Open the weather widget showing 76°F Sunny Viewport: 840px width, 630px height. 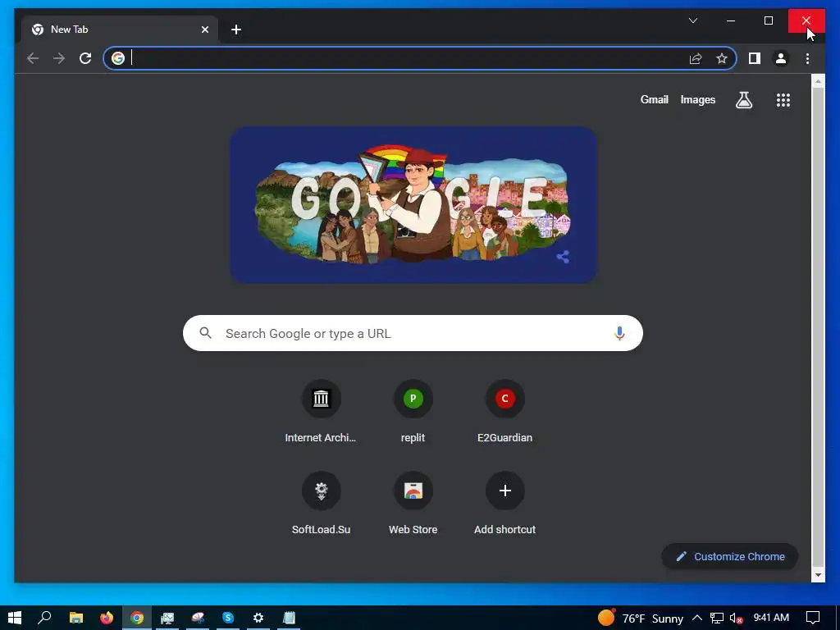click(641, 619)
